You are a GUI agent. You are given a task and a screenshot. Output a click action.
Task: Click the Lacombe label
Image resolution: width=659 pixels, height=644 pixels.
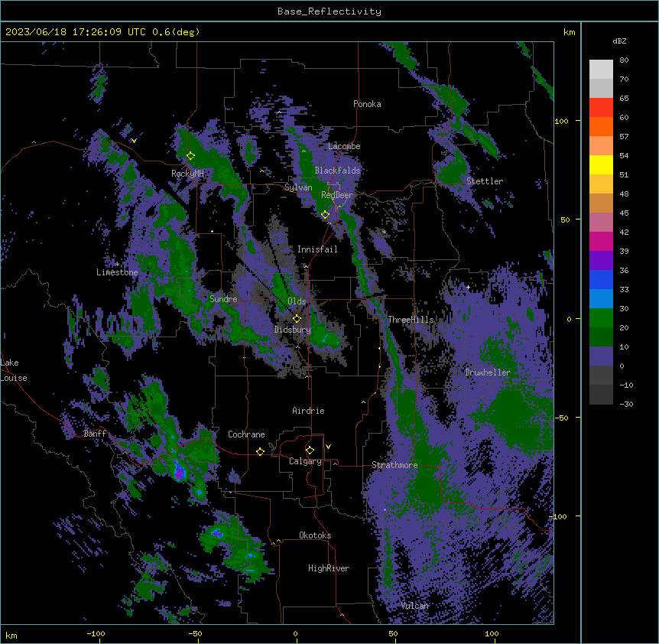344,146
